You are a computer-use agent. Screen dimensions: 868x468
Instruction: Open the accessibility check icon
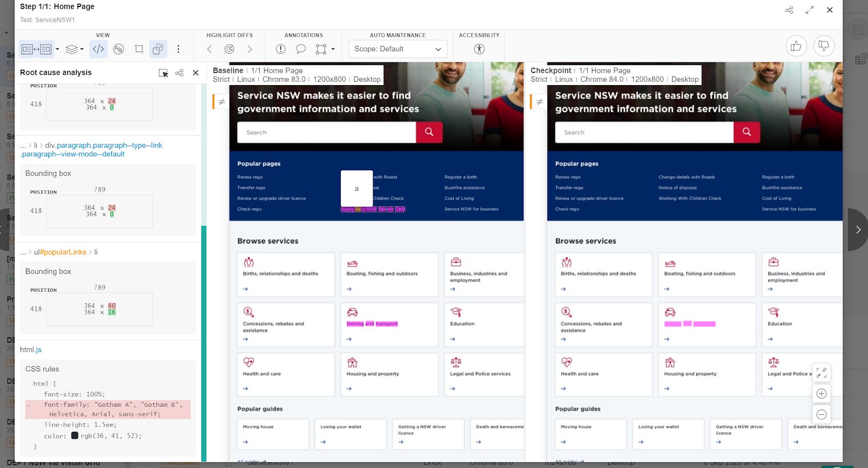[479, 49]
